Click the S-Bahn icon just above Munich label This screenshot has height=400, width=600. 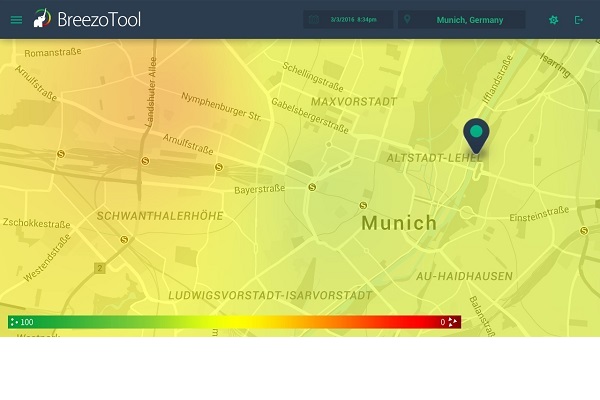point(363,206)
